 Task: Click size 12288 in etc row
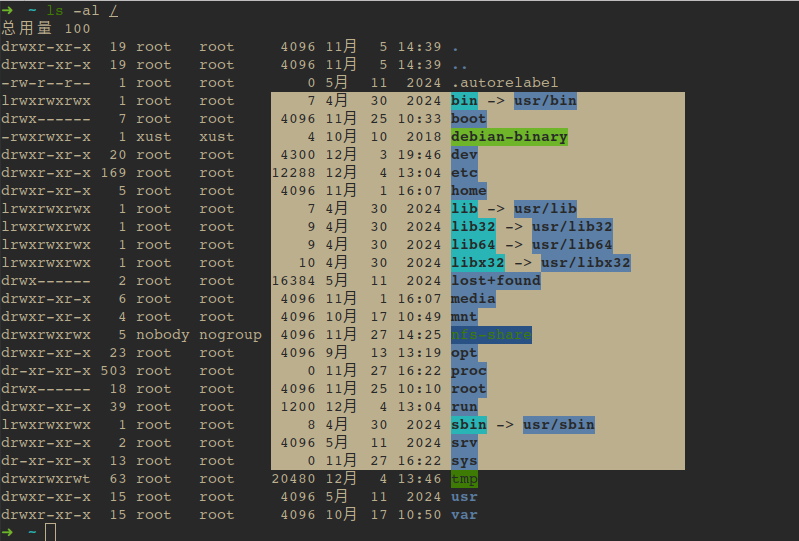(x=294, y=173)
